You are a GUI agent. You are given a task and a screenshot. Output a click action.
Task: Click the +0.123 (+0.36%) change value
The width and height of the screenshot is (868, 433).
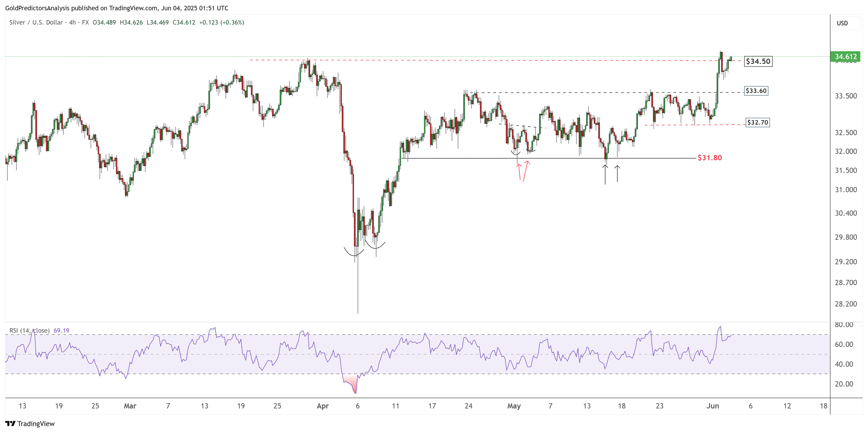click(x=222, y=22)
